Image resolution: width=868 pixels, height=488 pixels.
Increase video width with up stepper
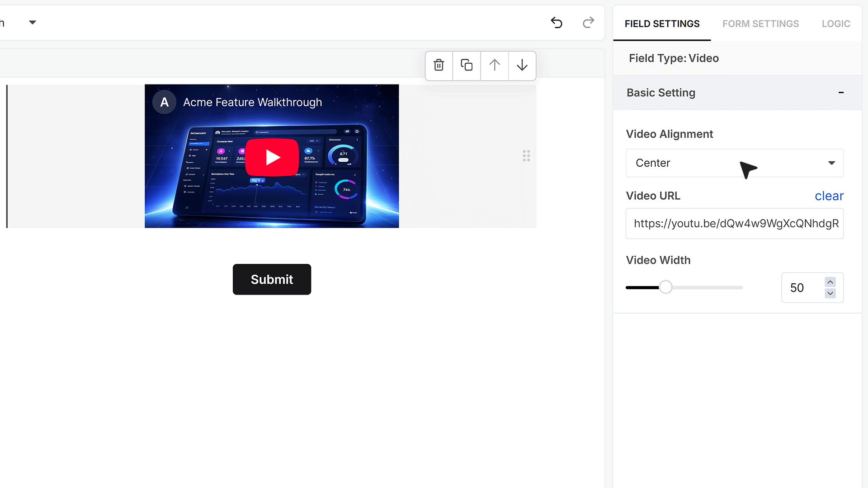click(830, 282)
